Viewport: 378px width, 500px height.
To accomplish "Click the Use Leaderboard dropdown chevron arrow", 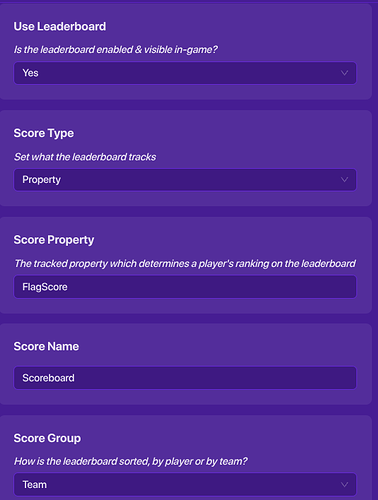I will 344,73.
